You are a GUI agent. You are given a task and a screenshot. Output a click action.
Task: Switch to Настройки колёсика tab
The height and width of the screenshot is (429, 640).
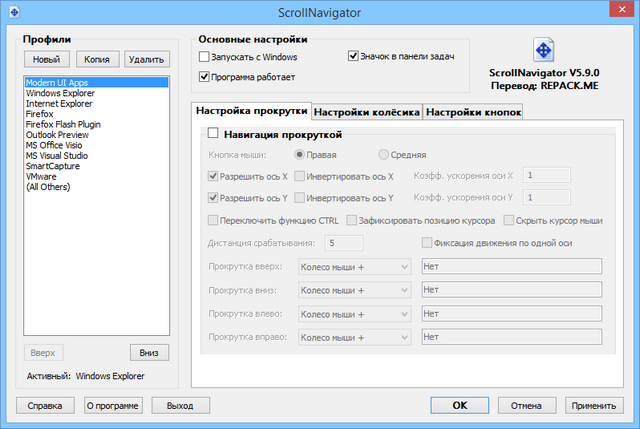[367, 112]
